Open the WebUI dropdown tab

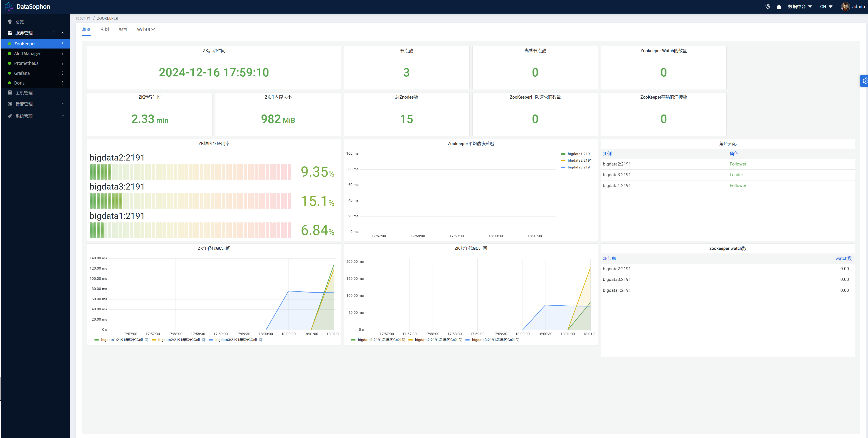click(x=145, y=29)
